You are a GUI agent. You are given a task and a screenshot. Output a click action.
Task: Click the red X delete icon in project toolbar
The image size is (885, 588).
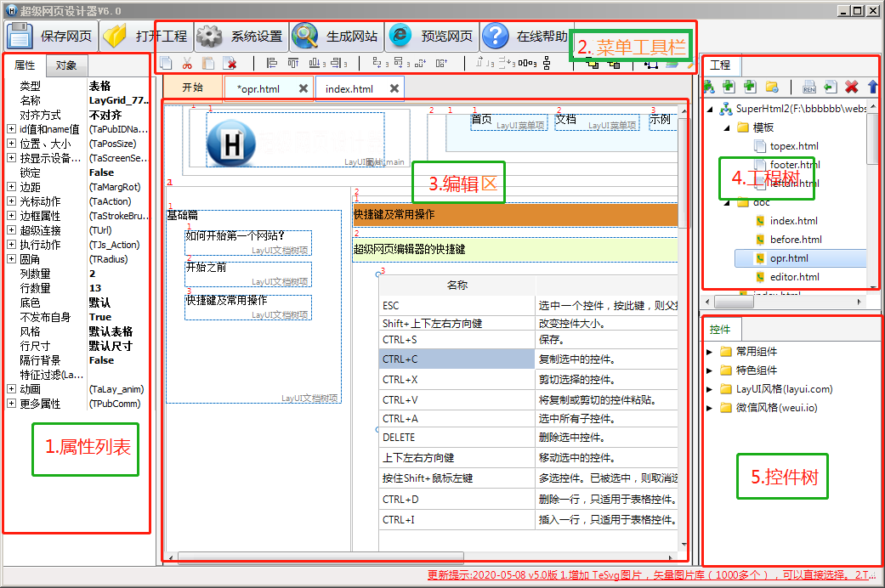[852, 87]
